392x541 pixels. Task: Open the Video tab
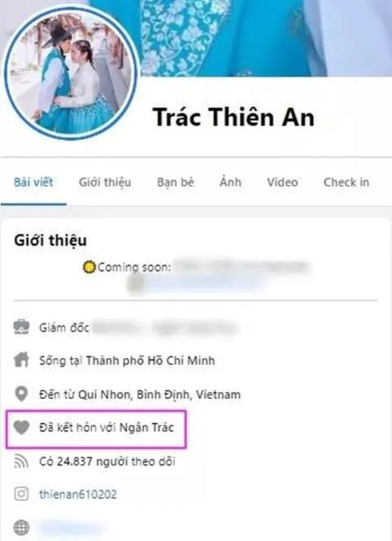point(282,182)
